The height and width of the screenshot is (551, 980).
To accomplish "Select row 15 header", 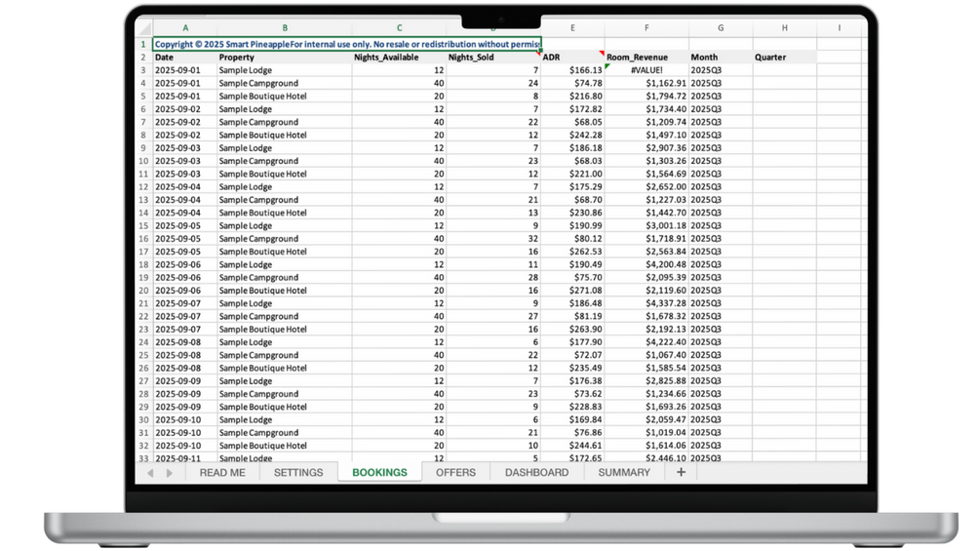I will 143,225.
